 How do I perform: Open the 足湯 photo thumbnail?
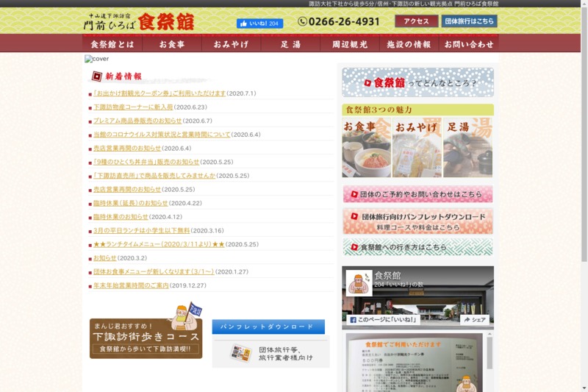467,147
